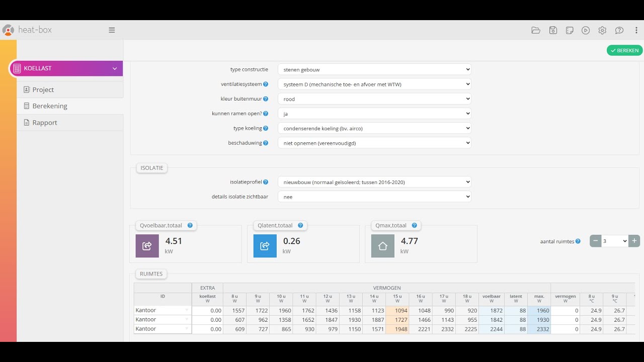This screenshot has width=644, height=362.
Task: Open the isolatieprofiel dropdown
Action: click(x=374, y=182)
